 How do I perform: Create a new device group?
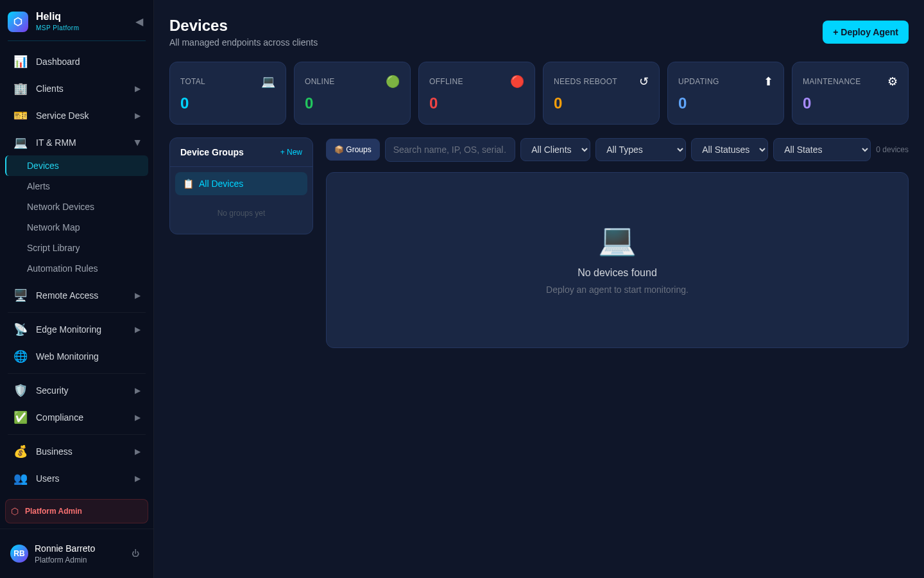coord(291,152)
